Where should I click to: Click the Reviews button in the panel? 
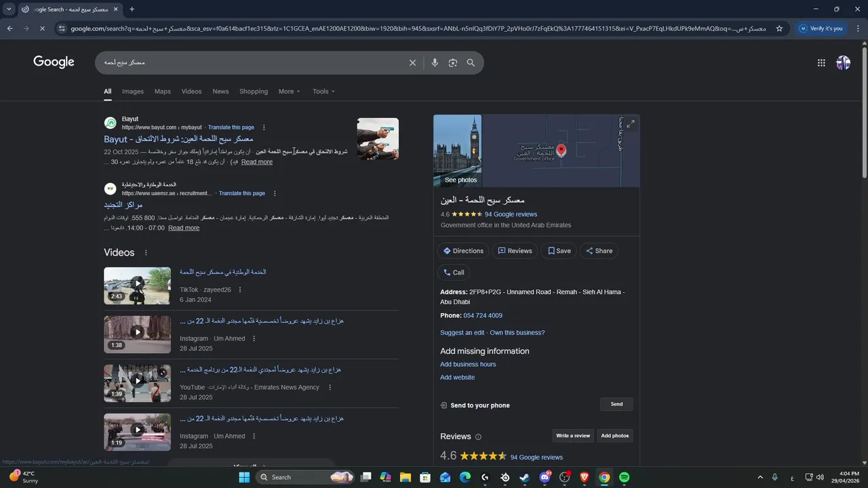tap(515, 251)
